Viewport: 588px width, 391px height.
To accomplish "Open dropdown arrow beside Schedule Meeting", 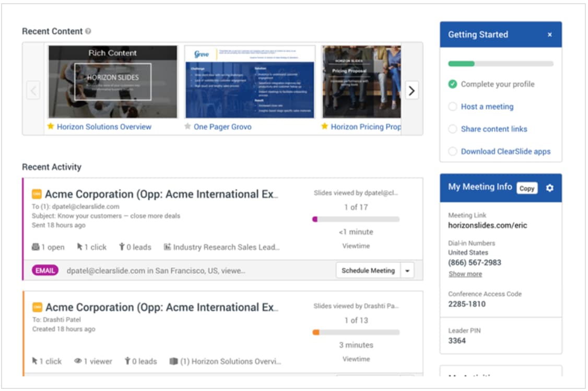I will click(x=407, y=271).
